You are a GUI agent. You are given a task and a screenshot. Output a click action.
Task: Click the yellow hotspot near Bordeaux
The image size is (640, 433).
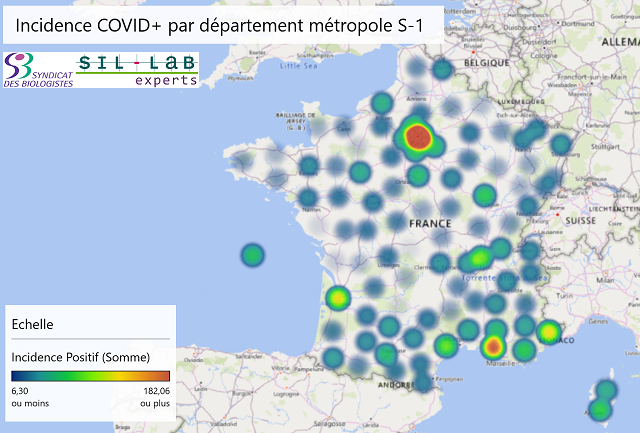click(x=339, y=298)
